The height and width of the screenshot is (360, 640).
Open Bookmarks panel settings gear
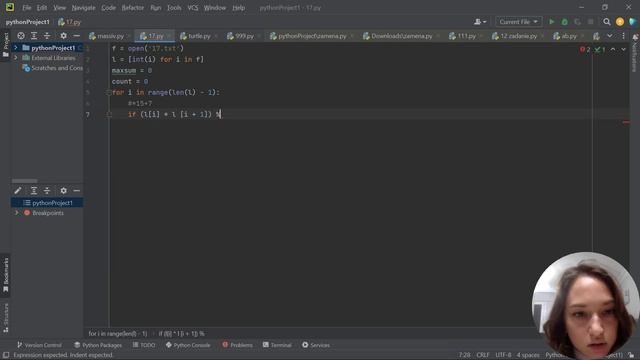tap(63, 191)
